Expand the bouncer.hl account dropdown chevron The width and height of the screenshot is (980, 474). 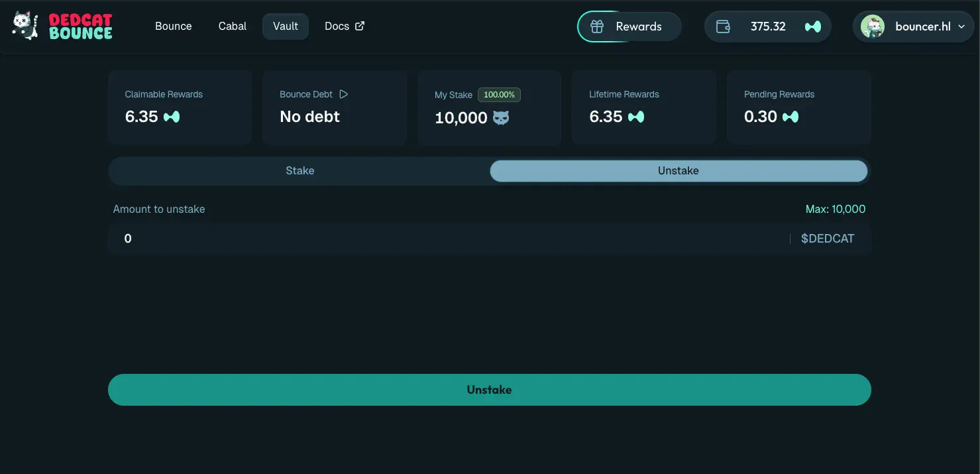(962, 27)
